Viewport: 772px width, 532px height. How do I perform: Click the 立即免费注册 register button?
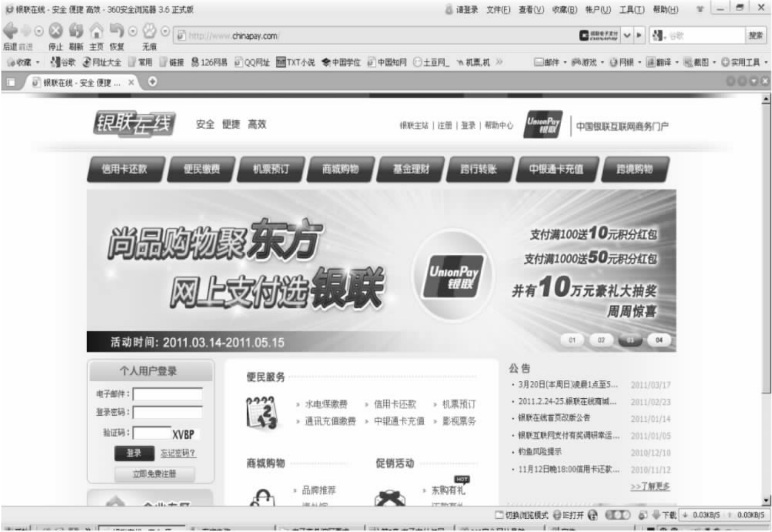point(154,474)
